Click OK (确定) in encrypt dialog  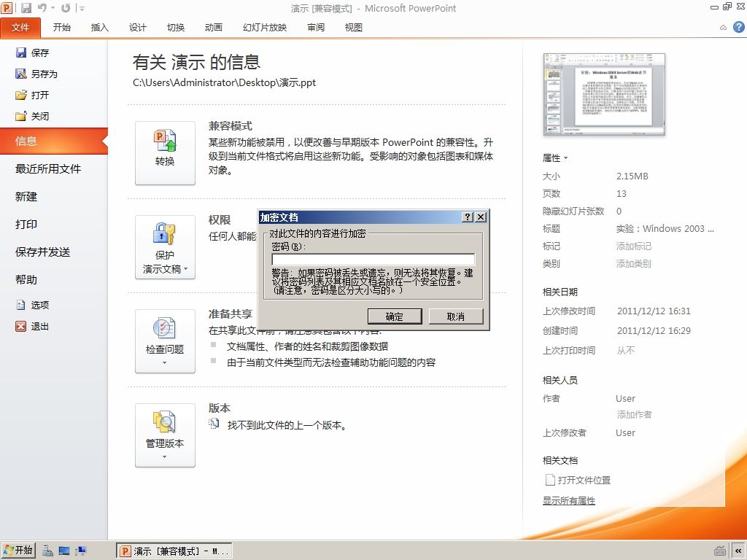(395, 316)
